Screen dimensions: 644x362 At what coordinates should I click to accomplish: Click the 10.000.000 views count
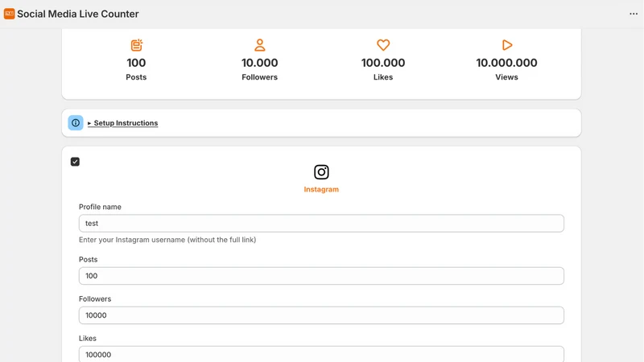tap(506, 63)
